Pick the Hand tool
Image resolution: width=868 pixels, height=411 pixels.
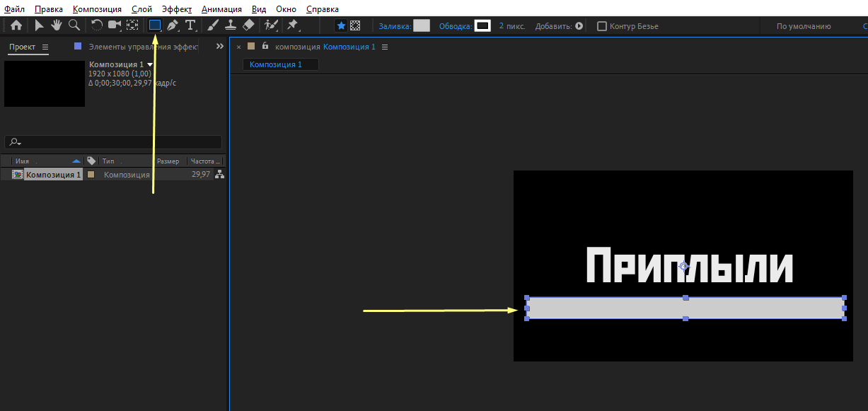tap(56, 25)
